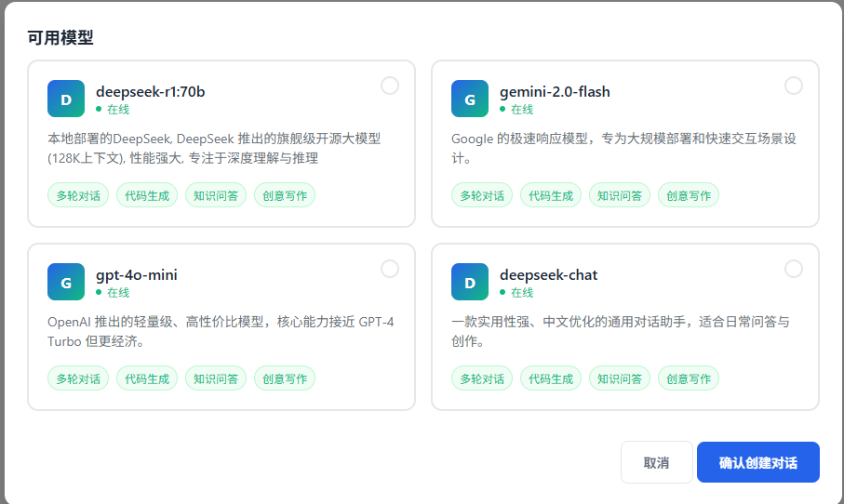Click 知识问答 tag in deepseek-chat card

(x=620, y=378)
